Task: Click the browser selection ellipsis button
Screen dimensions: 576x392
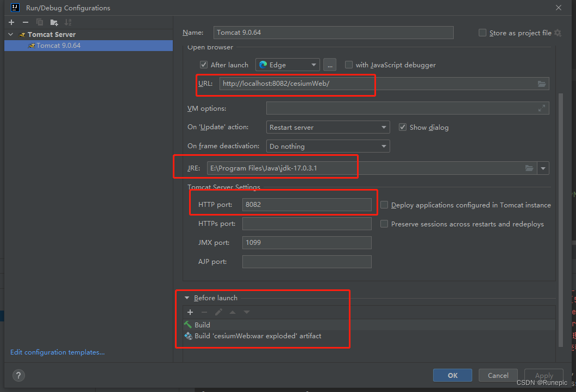Action: pos(330,65)
